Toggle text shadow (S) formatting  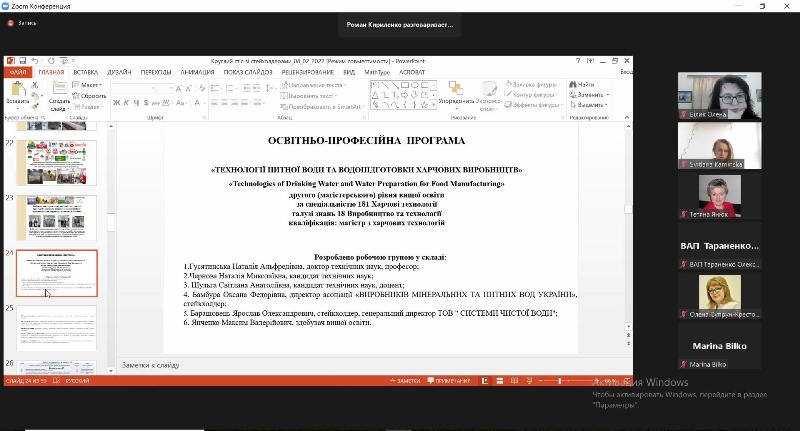146,103
